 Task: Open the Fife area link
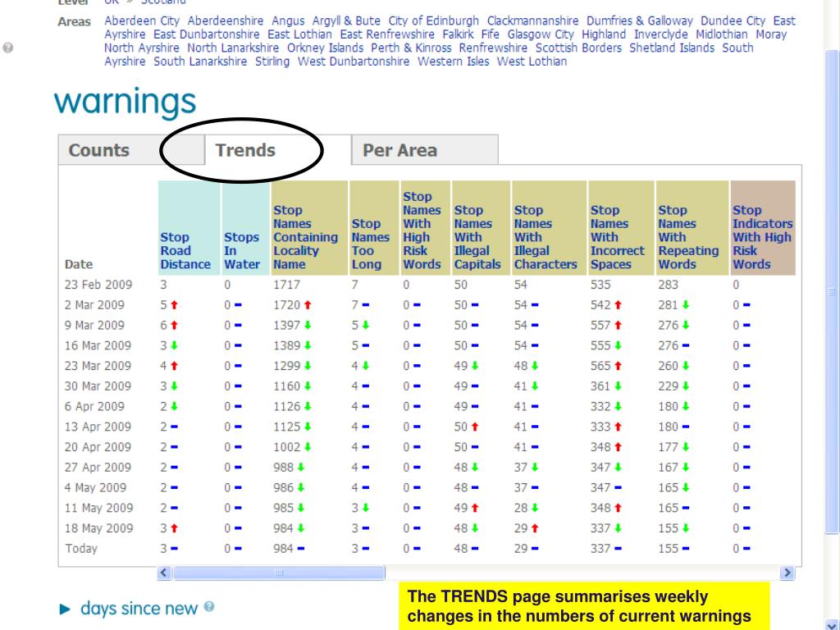[491, 34]
